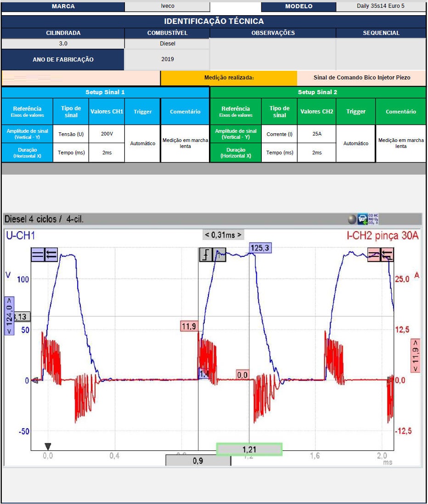This screenshot has height=504, width=428.
Task: Click the < 0,31ms > cursor delta label
Action: pos(223,235)
